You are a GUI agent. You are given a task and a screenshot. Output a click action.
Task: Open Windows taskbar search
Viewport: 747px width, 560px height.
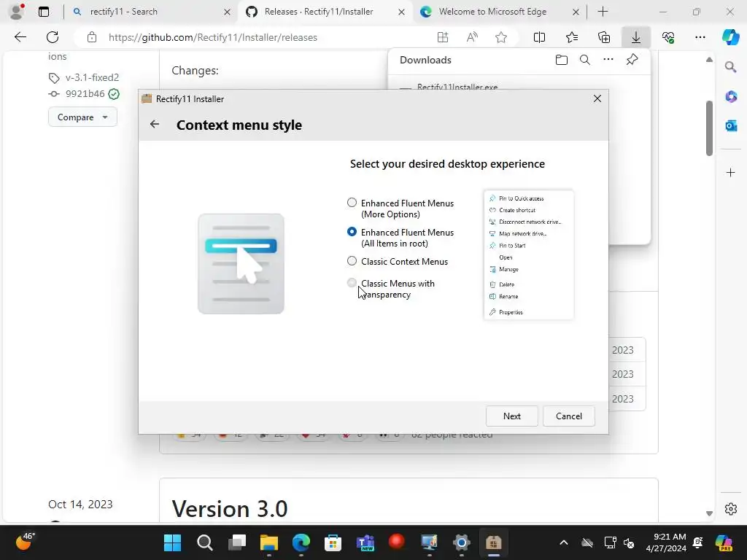(x=205, y=542)
